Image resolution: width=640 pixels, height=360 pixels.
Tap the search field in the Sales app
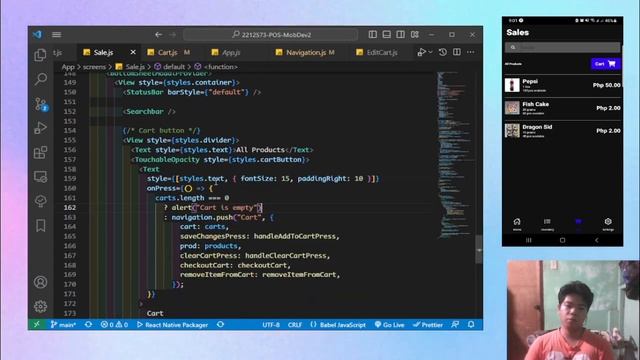tap(562, 47)
